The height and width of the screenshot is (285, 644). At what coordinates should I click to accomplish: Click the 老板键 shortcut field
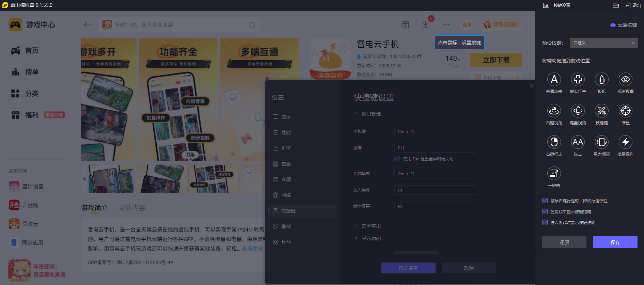[x=435, y=131]
